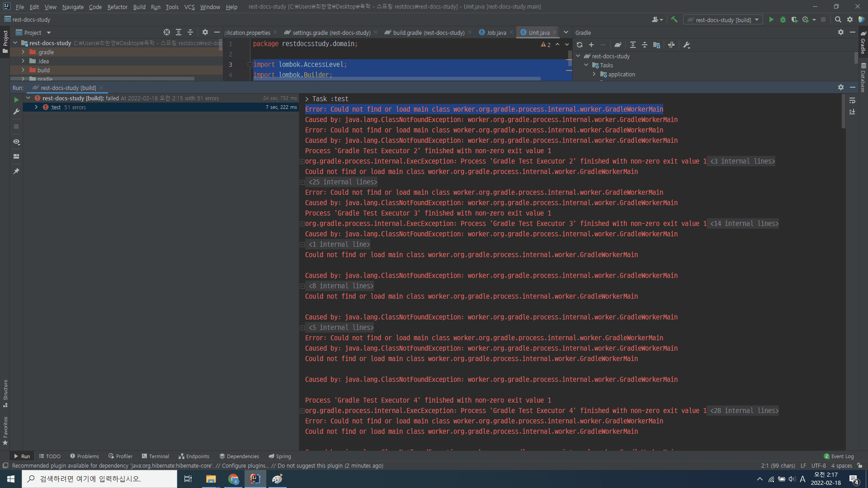Image resolution: width=868 pixels, height=488 pixels.
Task: Open the Refactor menu
Action: click(117, 7)
